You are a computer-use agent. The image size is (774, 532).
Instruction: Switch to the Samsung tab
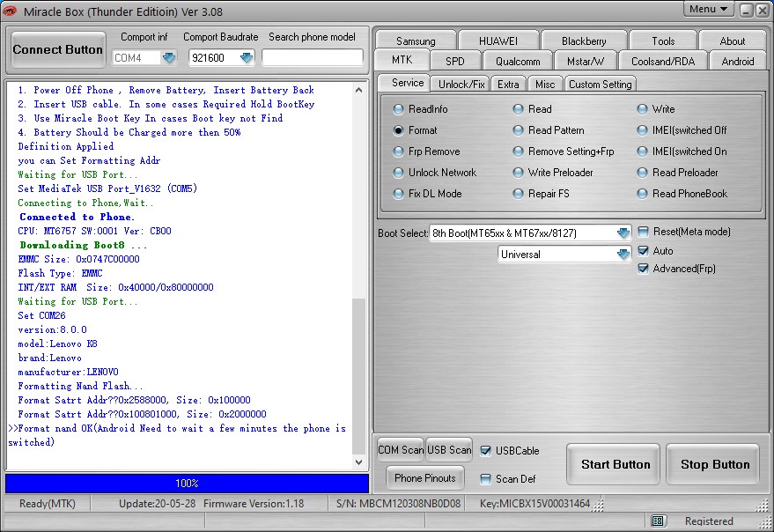pos(416,41)
